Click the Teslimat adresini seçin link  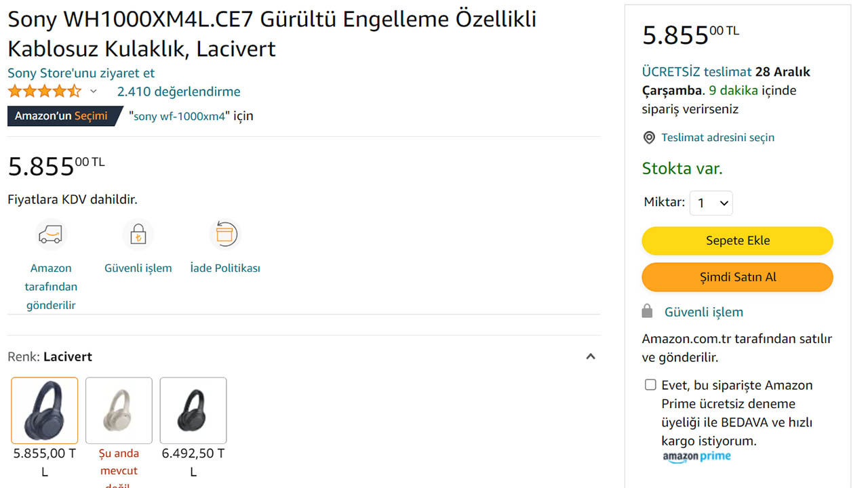[x=717, y=138]
